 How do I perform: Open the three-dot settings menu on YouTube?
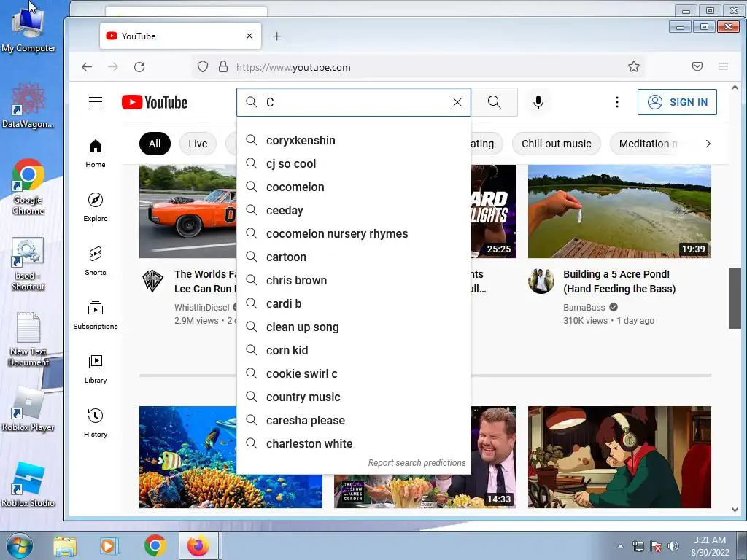point(617,102)
